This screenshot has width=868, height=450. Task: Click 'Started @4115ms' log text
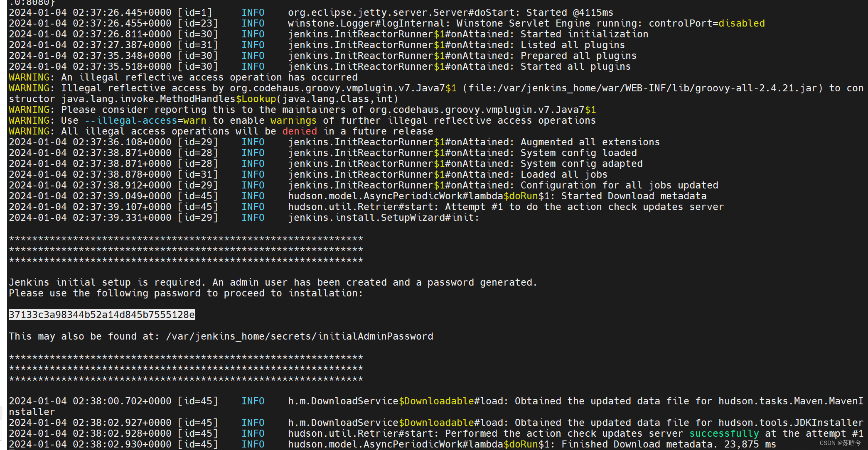(569, 12)
